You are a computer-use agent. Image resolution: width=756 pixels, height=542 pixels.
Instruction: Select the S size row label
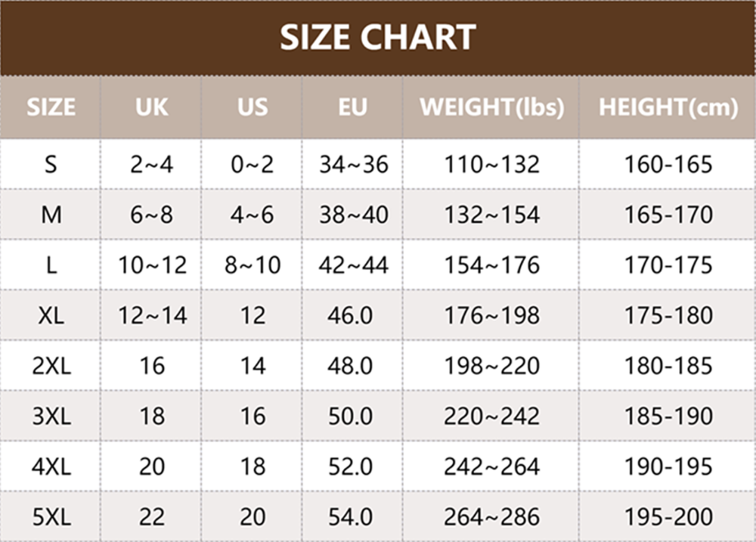pos(51,164)
